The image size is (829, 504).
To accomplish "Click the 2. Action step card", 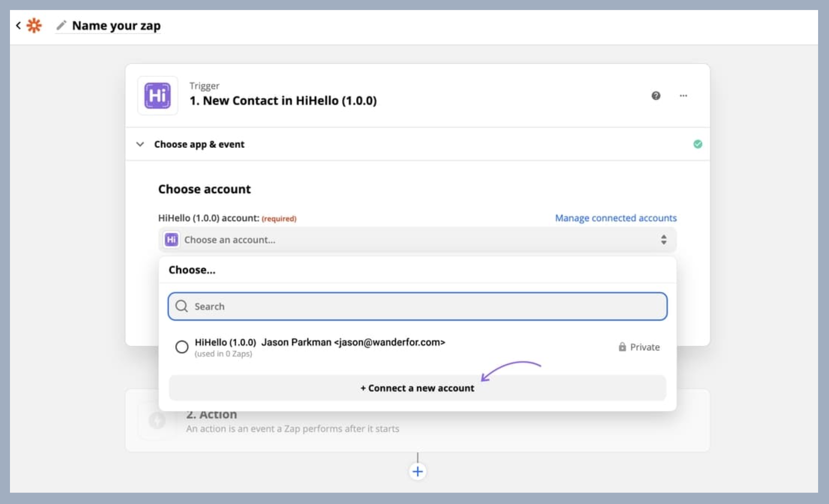I will (x=417, y=421).
